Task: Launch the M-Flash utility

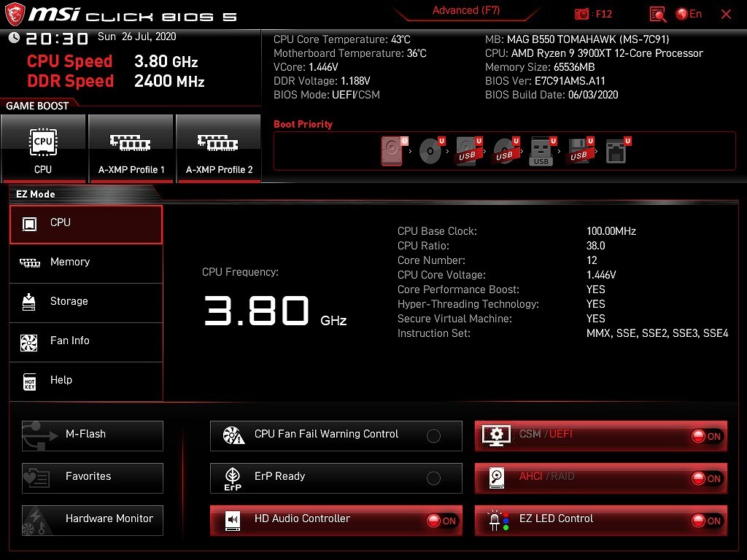Action: pyautogui.click(x=93, y=436)
